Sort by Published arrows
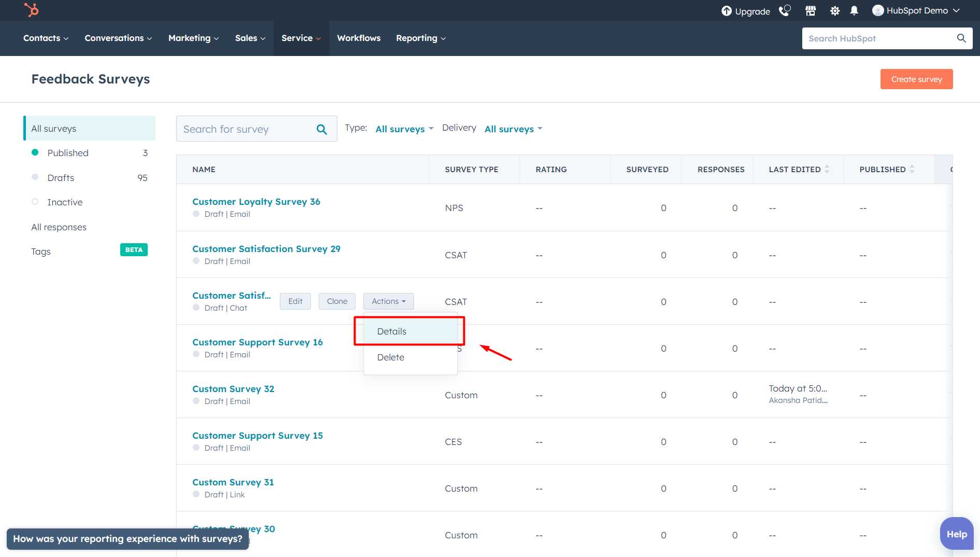The height and width of the screenshot is (557, 980). [912, 169]
